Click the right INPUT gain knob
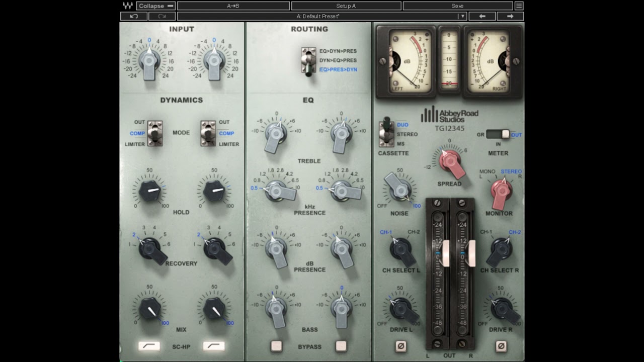644x362 pixels. (214, 61)
